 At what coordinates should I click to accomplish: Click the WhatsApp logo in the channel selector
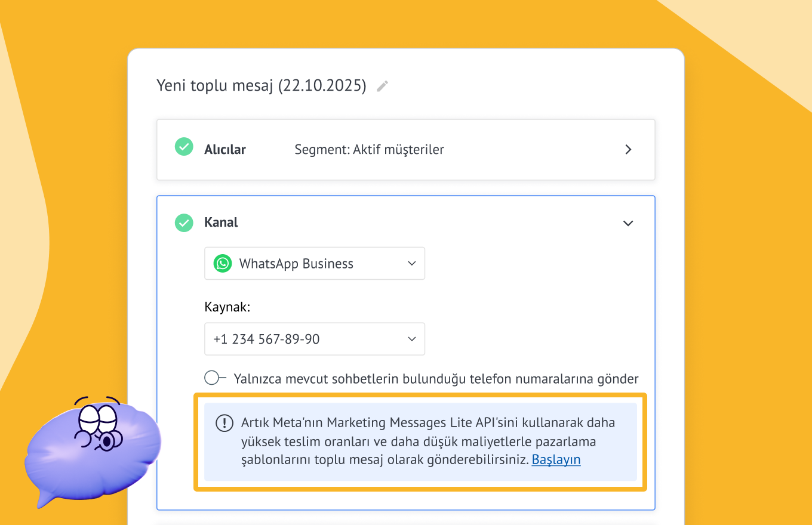(223, 264)
